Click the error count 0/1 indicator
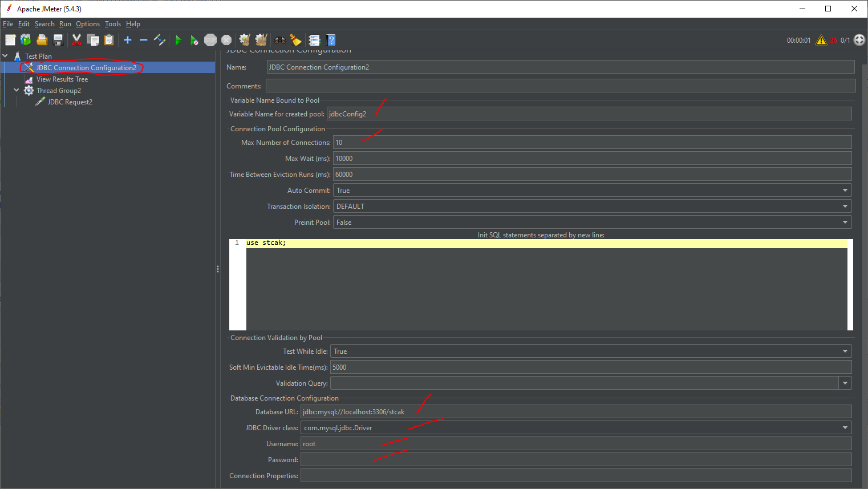This screenshot has height=489, width=868. coord(845,41)
